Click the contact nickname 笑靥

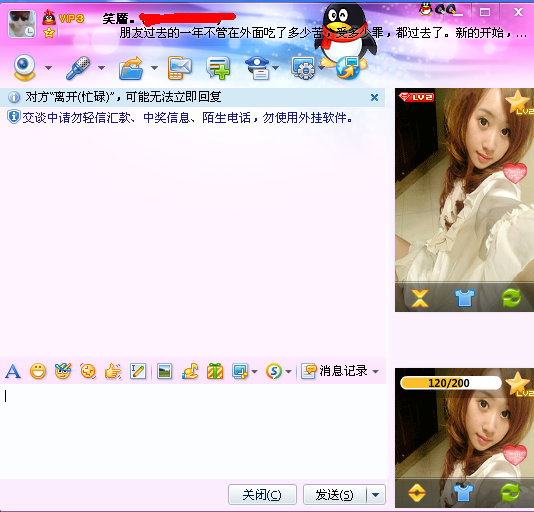pyautogui.click(x=118, y=18)
